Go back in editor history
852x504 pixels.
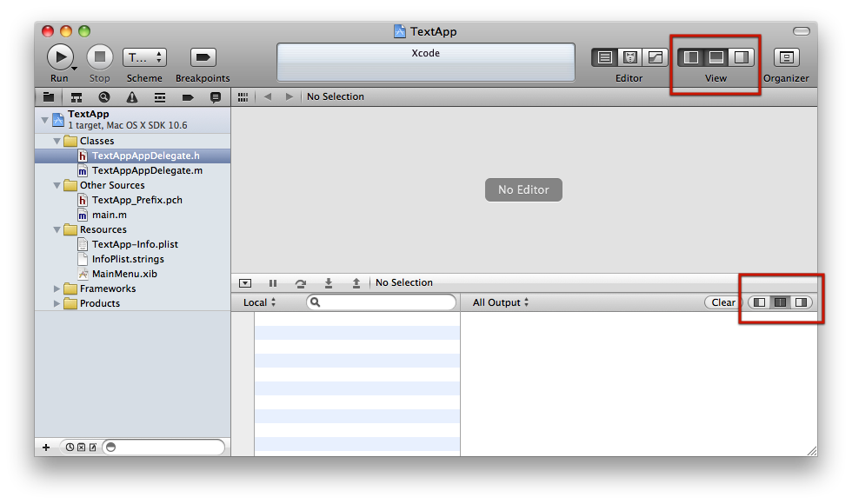point(268,96)
